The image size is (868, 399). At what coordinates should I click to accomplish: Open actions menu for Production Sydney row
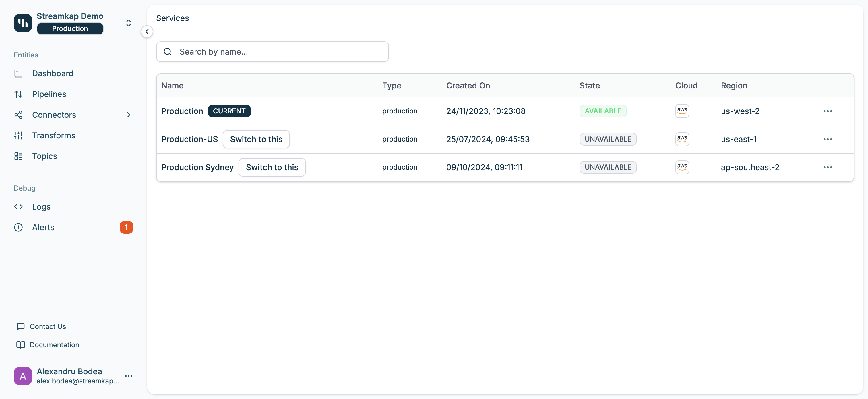(x=827, y=167)
